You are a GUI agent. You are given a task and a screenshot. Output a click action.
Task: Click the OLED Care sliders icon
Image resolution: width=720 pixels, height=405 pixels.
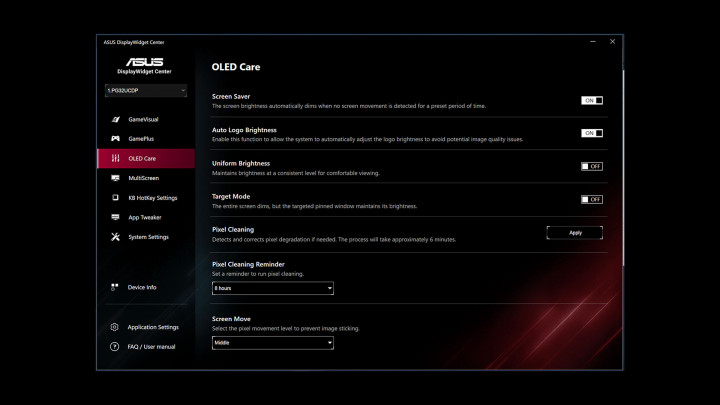[115, 158]
